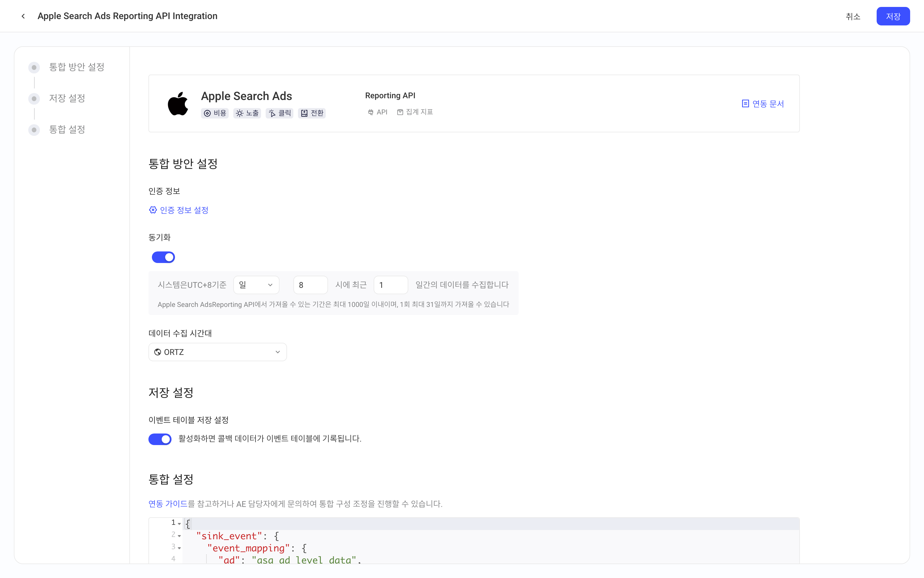This screenshot has width=924, height=578.
Task: Click the "sink_event" code line
Action: tap(491, 536)
